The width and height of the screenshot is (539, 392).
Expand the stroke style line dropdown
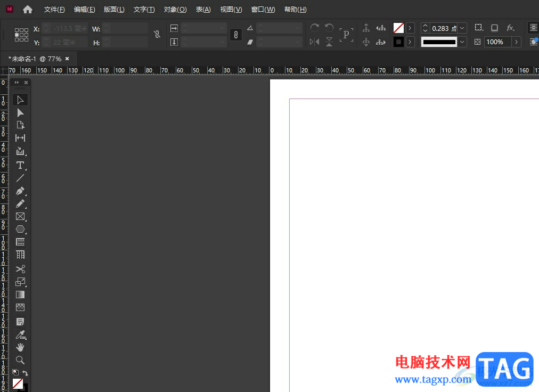click(462, 42)
